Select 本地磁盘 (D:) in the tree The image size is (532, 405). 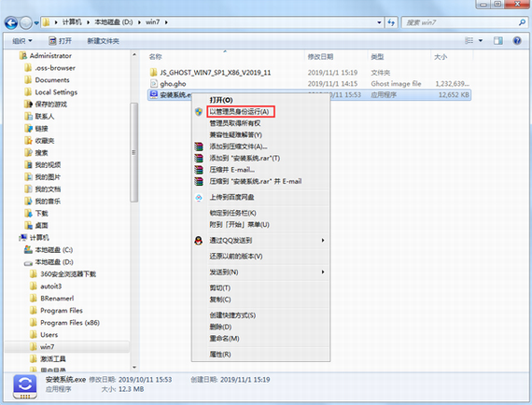(x=54, y=262)
